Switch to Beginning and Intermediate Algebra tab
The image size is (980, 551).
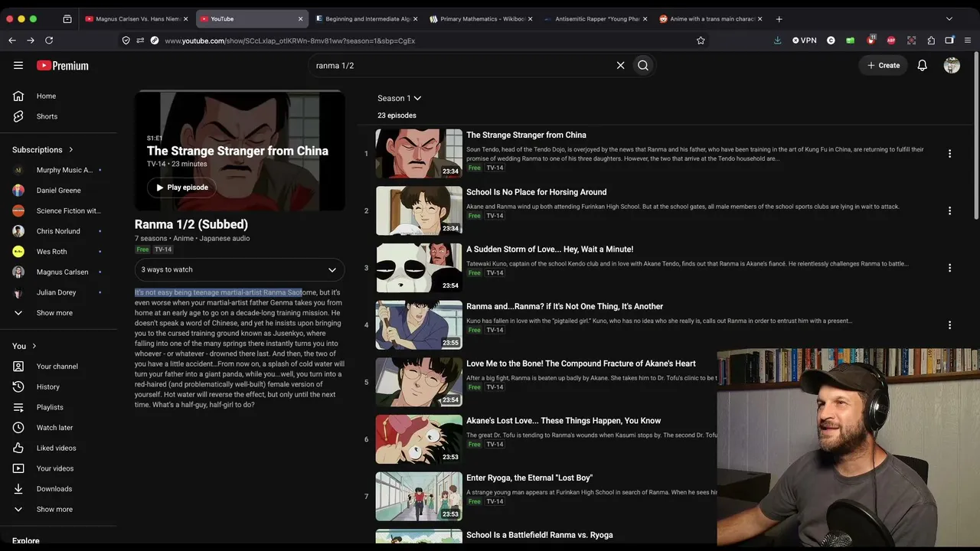[x=367, y=19]
